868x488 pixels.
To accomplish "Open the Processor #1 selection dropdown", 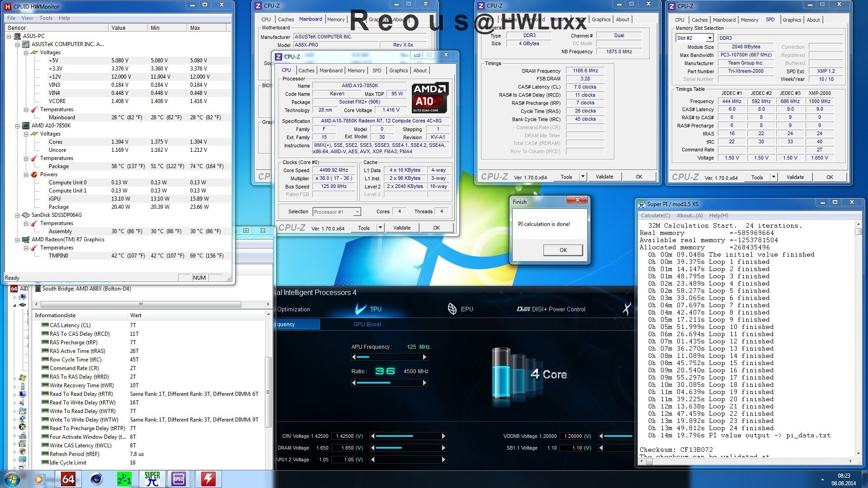I will pyautogui.click(x=357, y=212).
